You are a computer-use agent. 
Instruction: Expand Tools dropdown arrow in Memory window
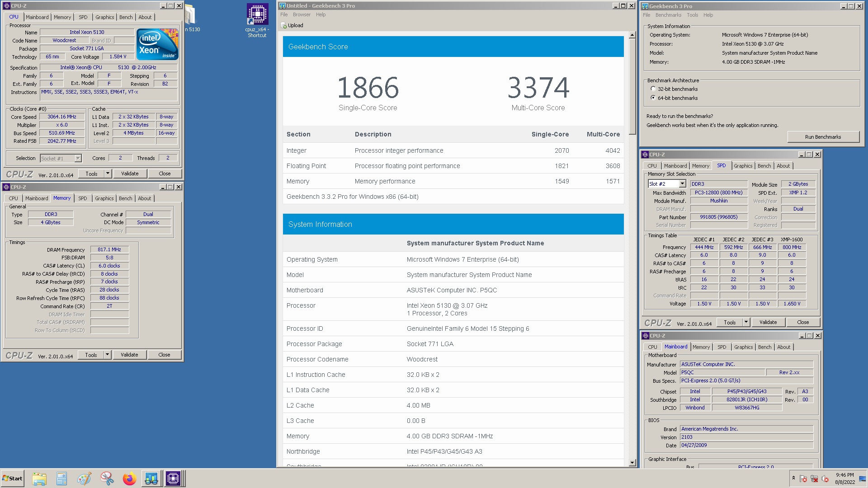(107, 355)
